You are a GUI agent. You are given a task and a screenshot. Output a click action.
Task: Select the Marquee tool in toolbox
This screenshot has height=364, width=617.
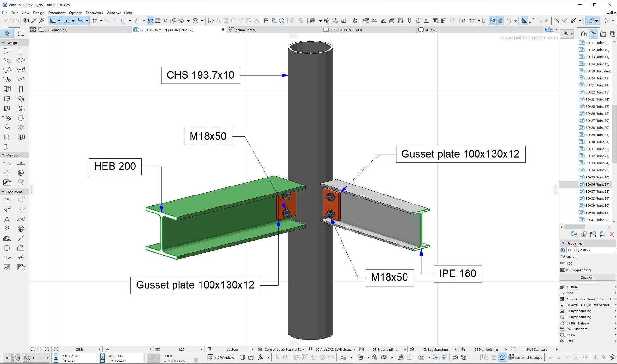[21, 33]
